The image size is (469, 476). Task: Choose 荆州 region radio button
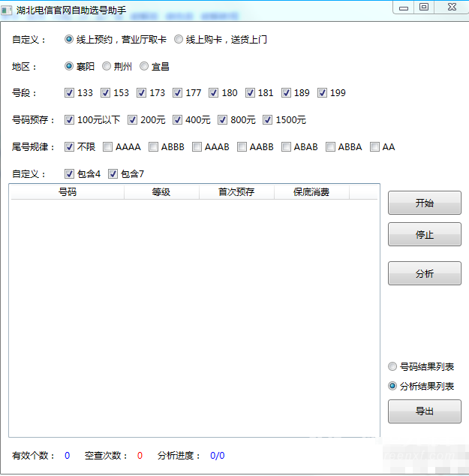click(106, 66)
